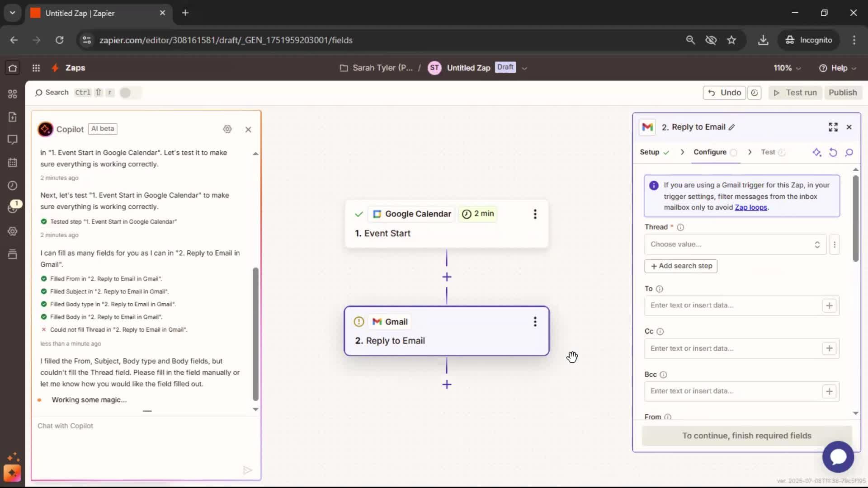Image resolution: width=868 pixels, height=488 pixels.
Task: Switch to the Test tab
Action: 773,152
